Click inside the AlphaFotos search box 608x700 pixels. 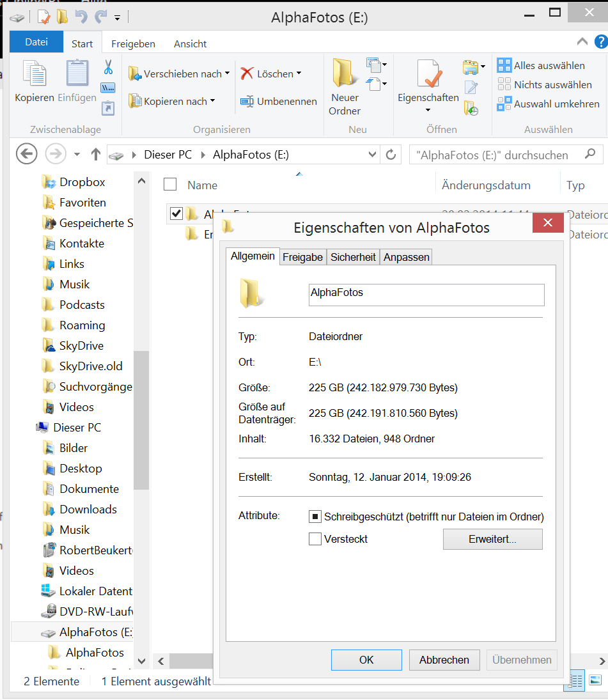[499, 154]
